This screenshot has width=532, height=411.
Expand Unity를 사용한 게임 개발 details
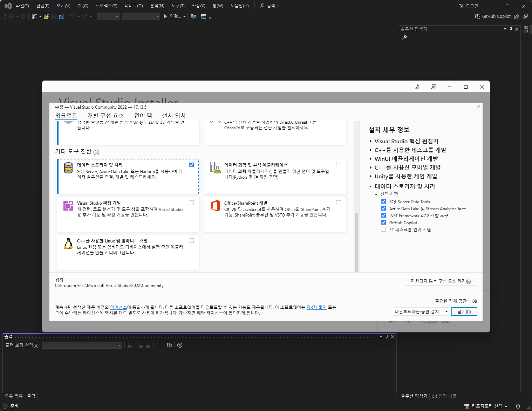371,176
